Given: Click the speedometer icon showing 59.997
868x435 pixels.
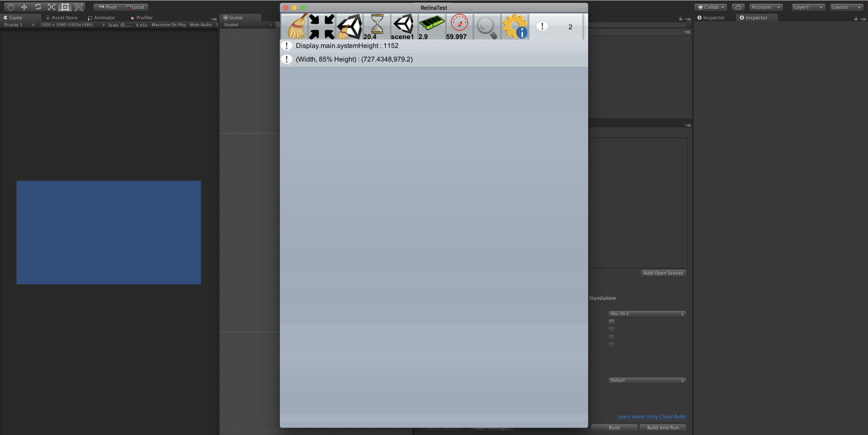Looking at the screenshot, I should point(459,26).
